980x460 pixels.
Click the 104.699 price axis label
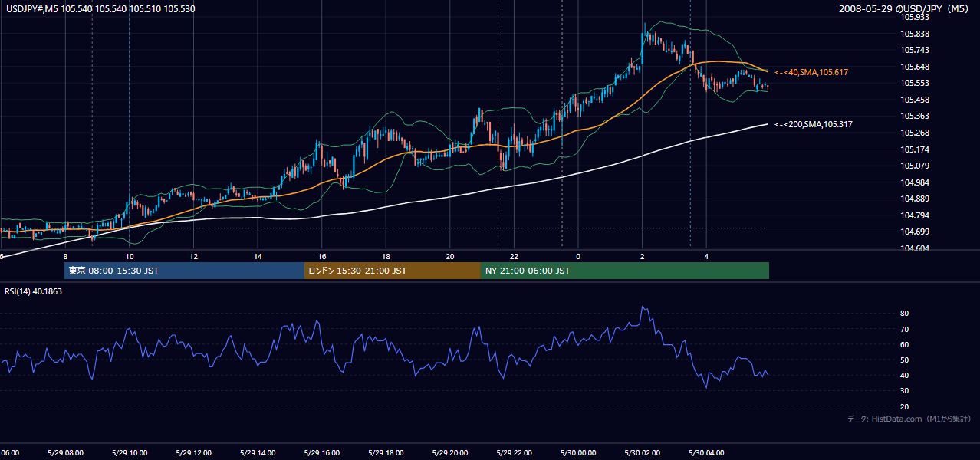tap(914, 232)
